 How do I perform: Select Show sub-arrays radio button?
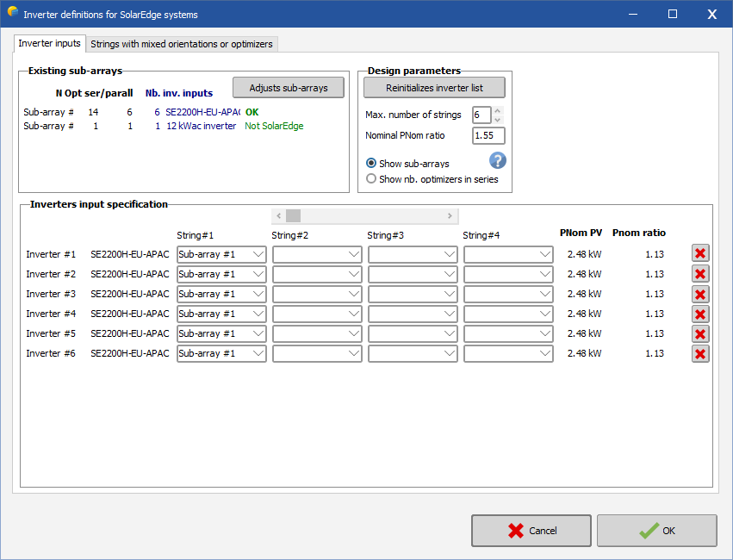371,163
